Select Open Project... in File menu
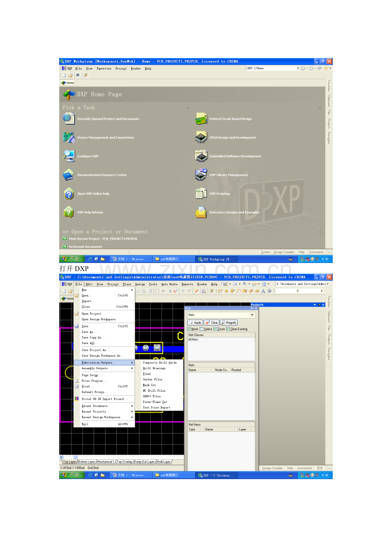This screenshot has height=555, width=392. click(x=104, y=313)
